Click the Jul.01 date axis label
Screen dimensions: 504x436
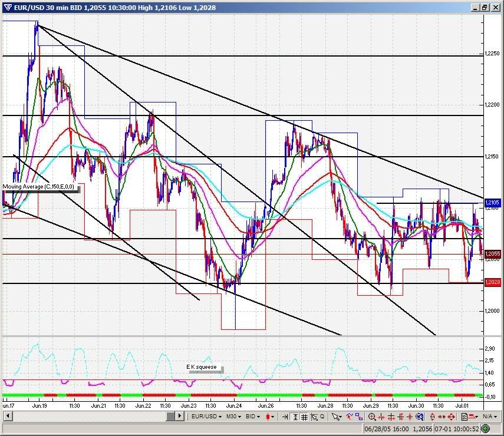[462, 406]
